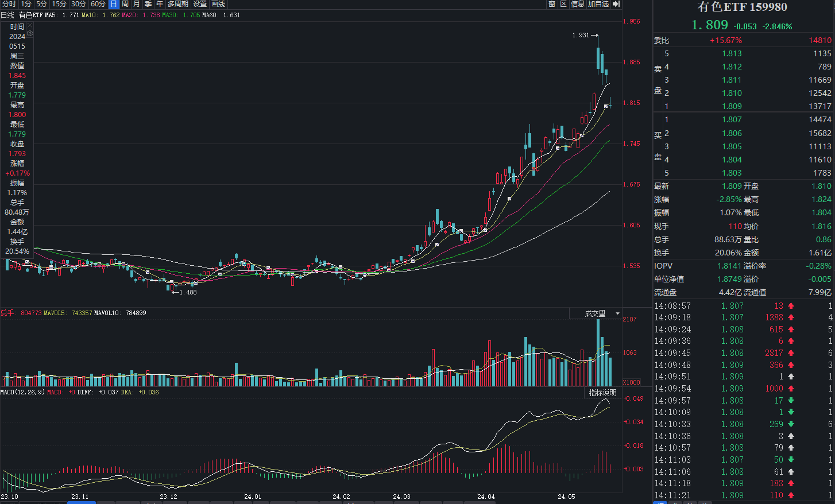Click the 有色ETF 159980 title
The width and height of the screenshot is (835, 504).
742,7
